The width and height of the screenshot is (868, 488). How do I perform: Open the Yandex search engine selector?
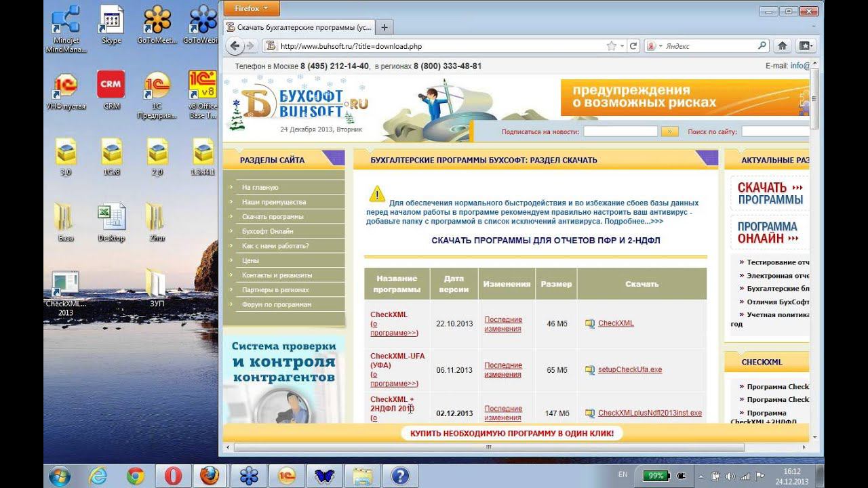(654, 46)
